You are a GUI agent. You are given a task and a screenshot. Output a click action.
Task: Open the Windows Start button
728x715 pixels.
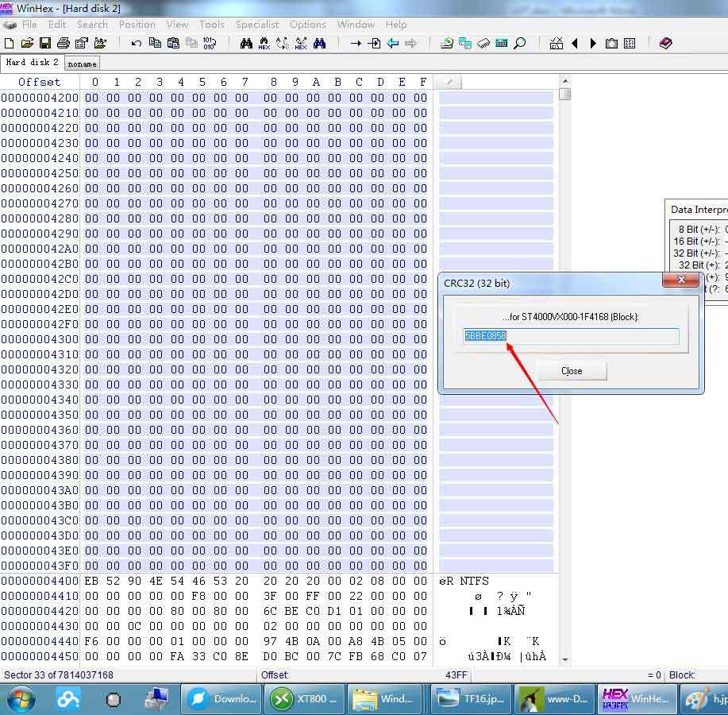[20, 699]
